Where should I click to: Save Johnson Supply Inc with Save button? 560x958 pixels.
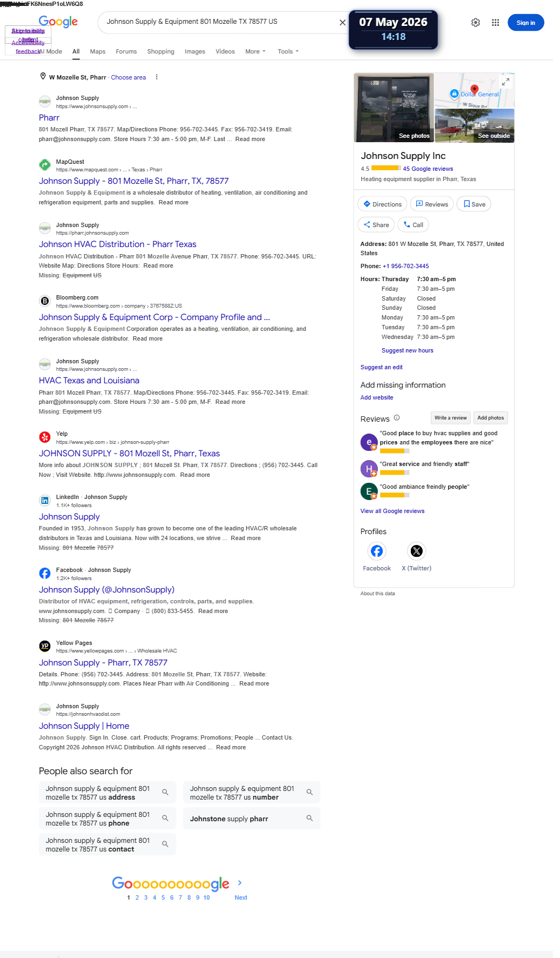(x=474, y=204)
